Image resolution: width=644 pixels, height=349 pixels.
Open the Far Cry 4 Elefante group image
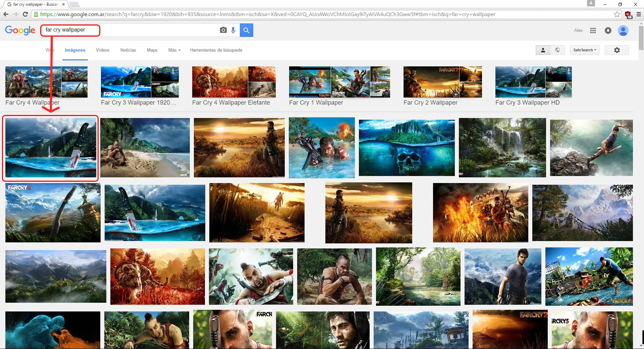234,82
